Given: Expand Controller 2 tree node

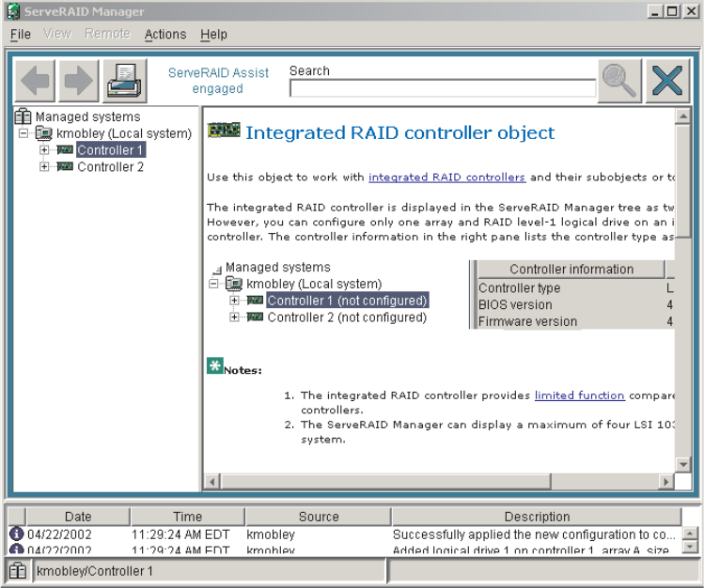Looking at the screenshot, I should [43, 167].
